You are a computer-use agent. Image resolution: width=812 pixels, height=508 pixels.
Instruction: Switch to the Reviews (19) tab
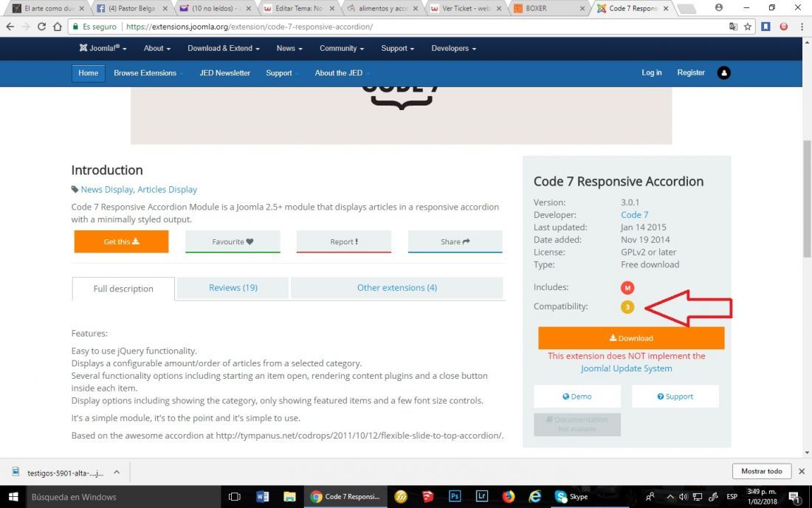point(233,288)
